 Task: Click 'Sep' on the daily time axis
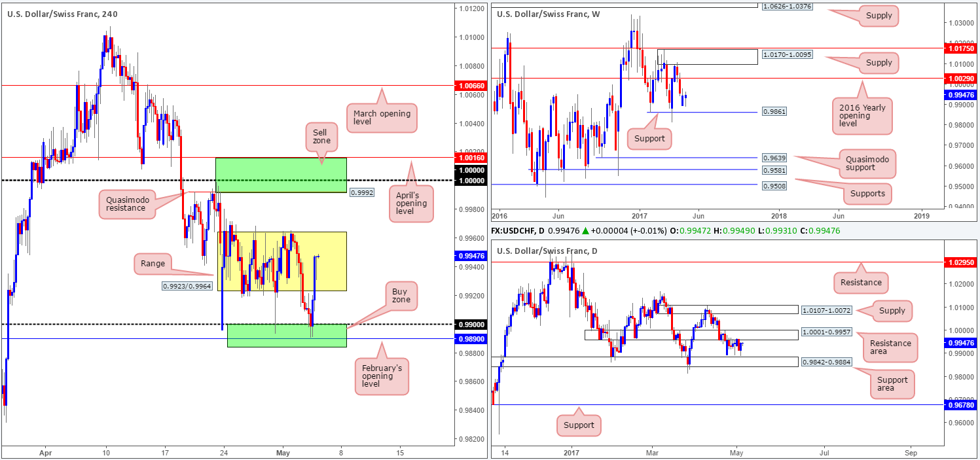(x=910, y=452)
